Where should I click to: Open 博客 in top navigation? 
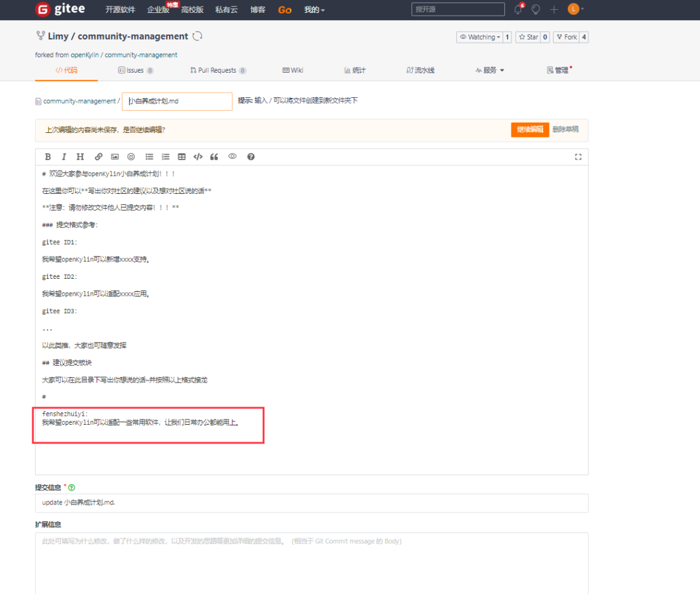257,10
